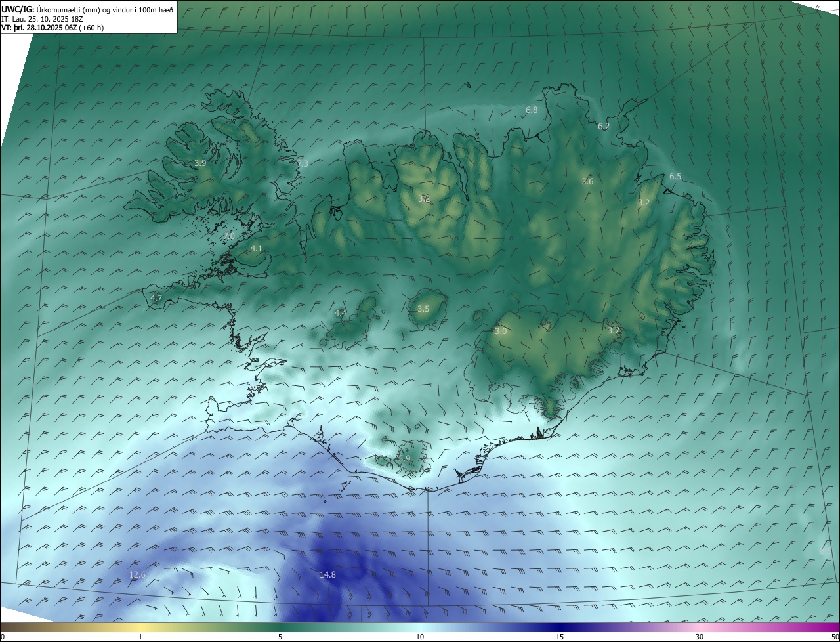Click the 7.3 value label

[x=303, y=164]
